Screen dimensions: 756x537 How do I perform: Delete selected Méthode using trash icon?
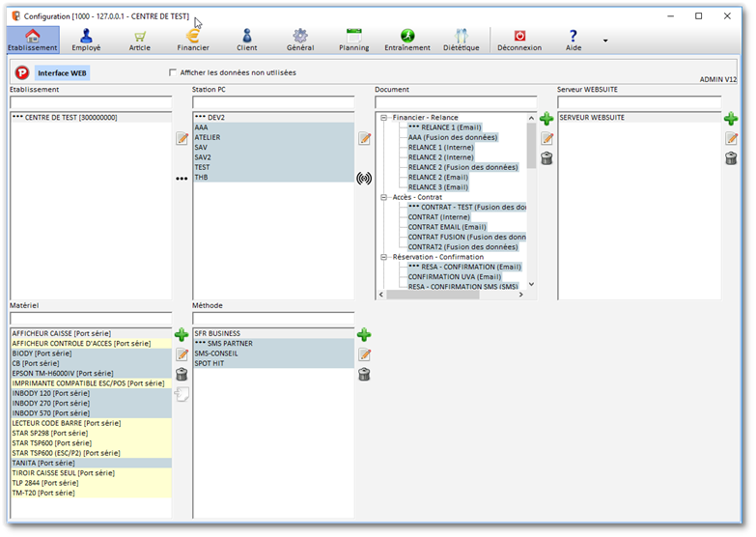coord(364,374)
